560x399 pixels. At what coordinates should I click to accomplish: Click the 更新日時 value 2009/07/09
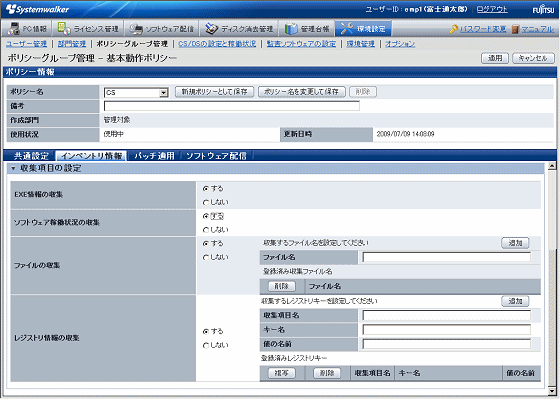point(405,134)
